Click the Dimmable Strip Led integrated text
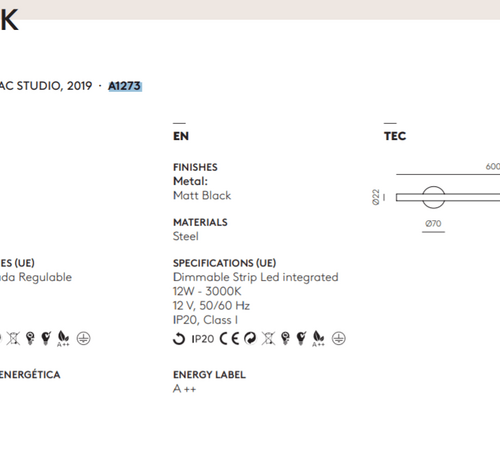The height and width of the screenshot is (450, 500). click(x=256, y=277)
